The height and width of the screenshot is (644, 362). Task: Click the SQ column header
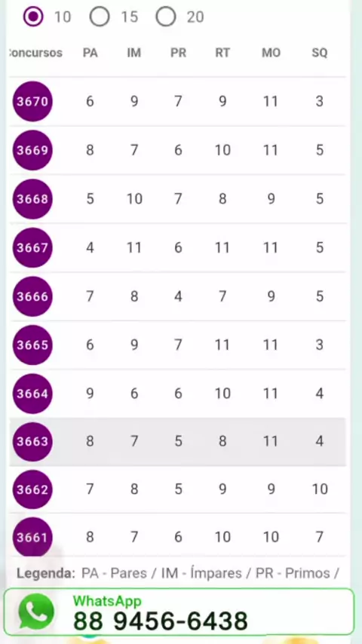(x=319, y=53)
